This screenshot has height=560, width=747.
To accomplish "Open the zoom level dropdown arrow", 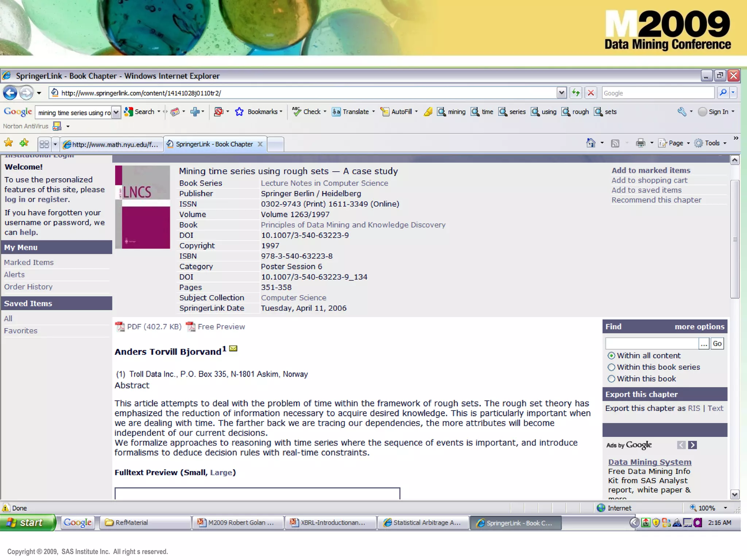I will coord(725,508).
